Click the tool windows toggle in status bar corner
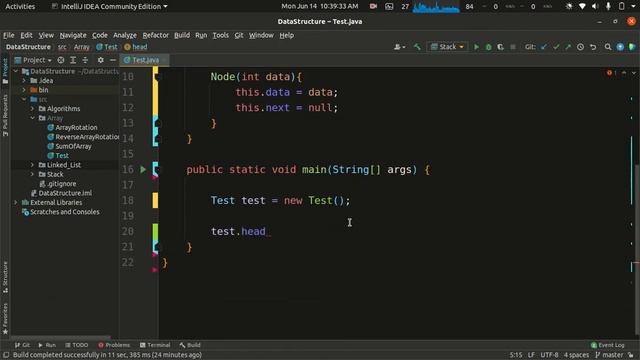The image size is (640, 360). click(x=6, y=355)
